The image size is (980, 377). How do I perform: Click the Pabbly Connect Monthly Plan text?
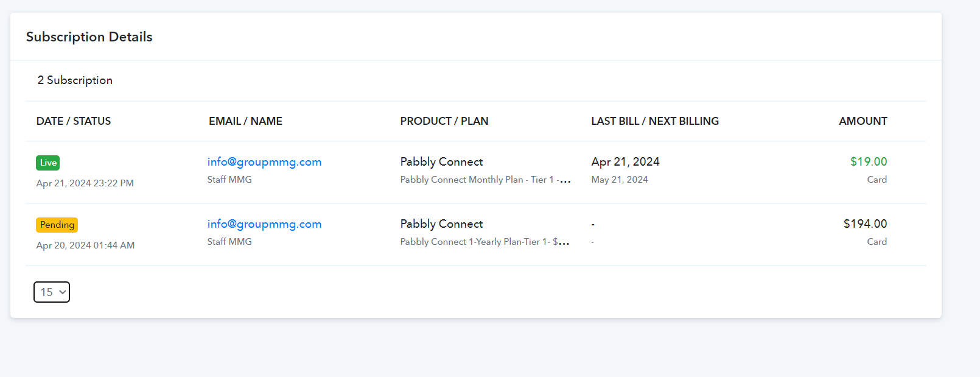click(485, 180)
